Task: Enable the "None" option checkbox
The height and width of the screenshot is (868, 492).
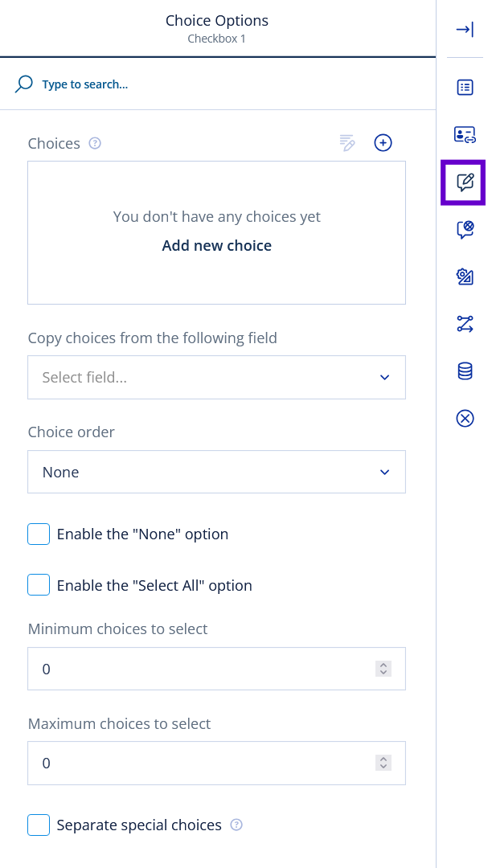Action: click(x=39, y=534)
